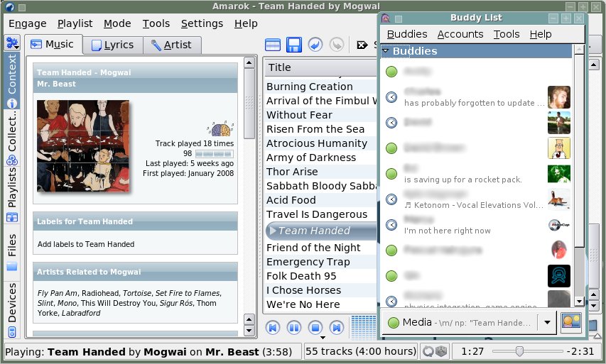606x364 pixels.
Task: Click the clear playlist icon
Action: tap(362, 45)
